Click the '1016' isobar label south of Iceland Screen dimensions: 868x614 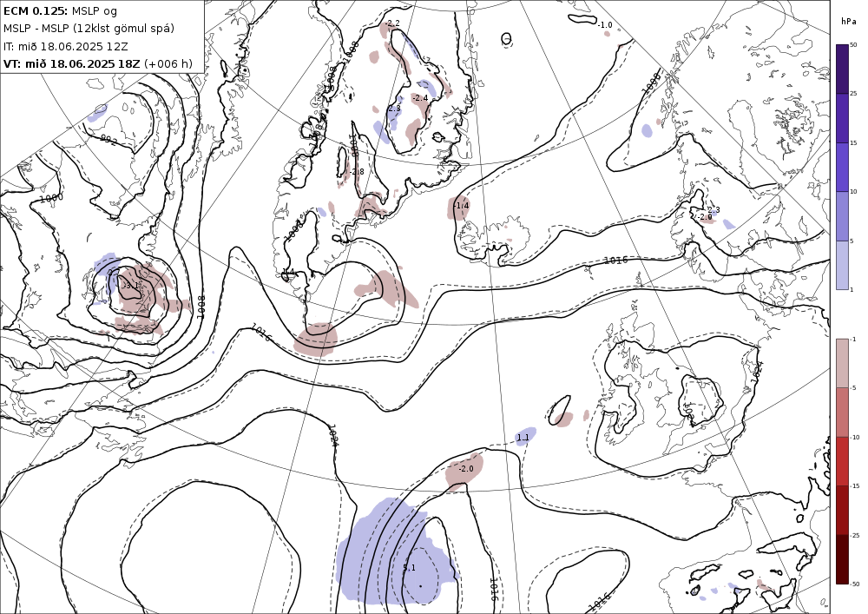tap(615, 261)
